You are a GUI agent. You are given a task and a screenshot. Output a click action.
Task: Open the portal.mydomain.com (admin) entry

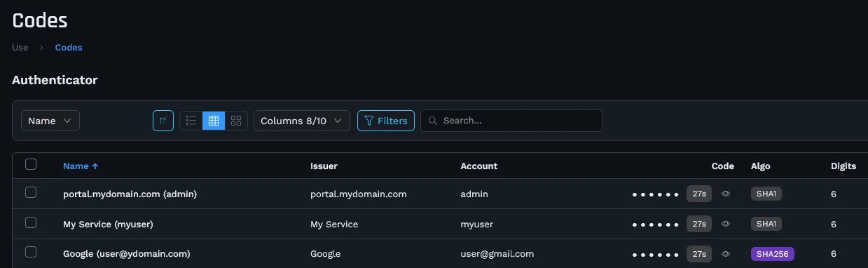130,194
